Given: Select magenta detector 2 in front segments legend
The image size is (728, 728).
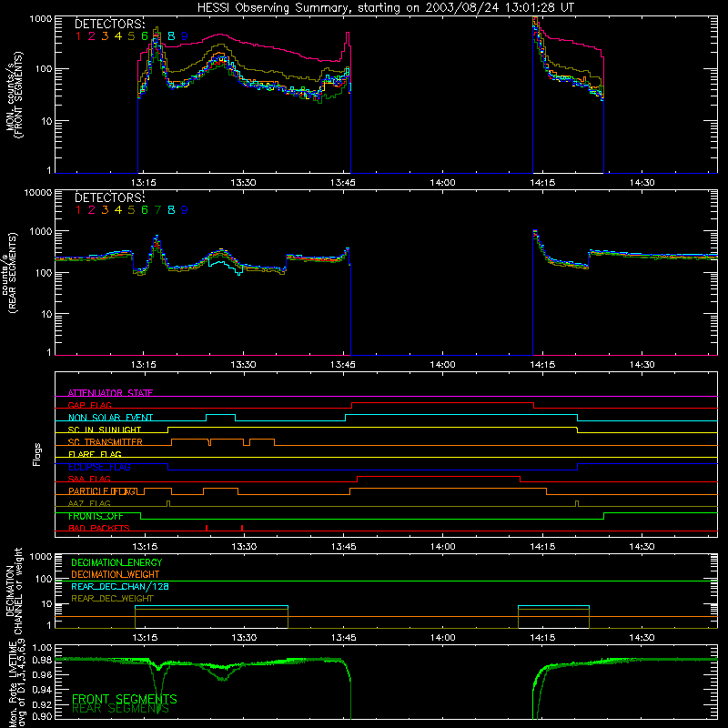Looking at the screenshot, I should click(92, 36).
